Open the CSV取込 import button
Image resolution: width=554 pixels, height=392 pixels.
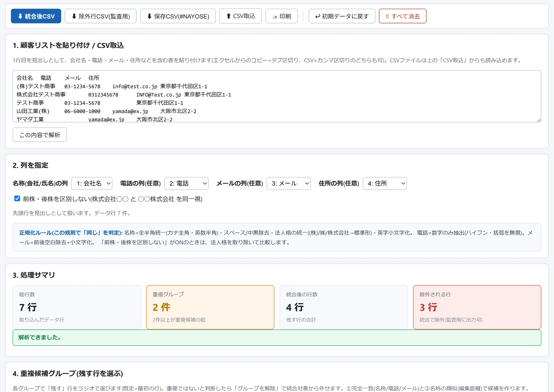(240, 16)
